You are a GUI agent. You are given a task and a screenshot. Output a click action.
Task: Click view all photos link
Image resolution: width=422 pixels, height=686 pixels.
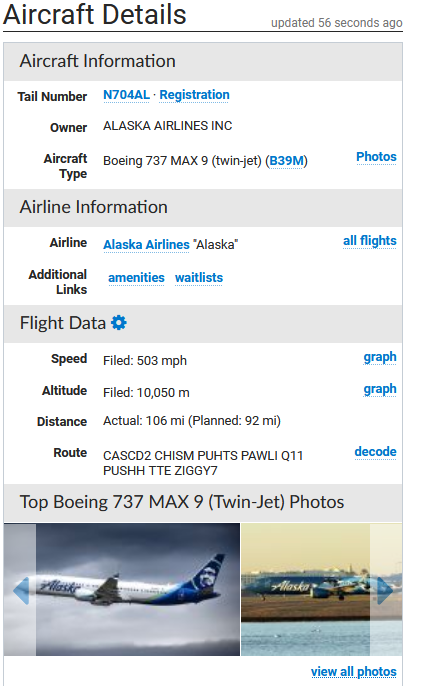(x=353, y=672)
